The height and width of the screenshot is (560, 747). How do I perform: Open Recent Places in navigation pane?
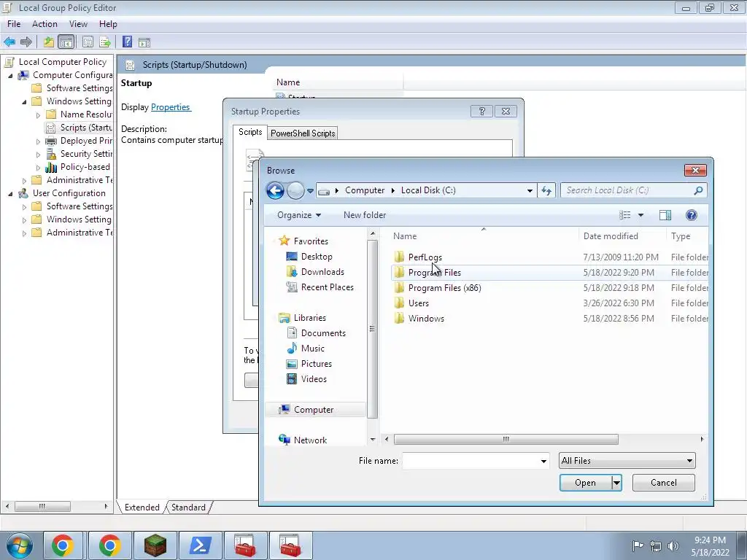328,287
